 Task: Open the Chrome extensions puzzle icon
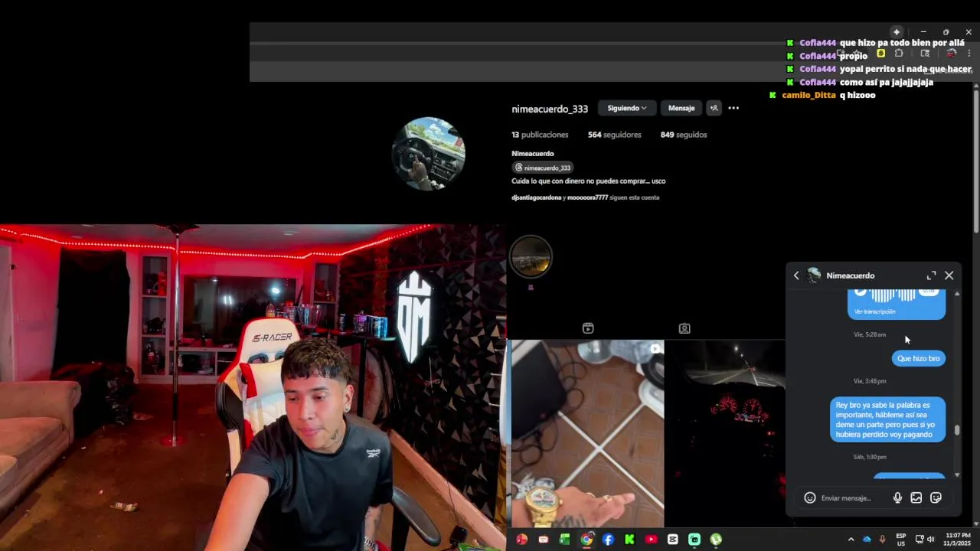tap(899, 54)
